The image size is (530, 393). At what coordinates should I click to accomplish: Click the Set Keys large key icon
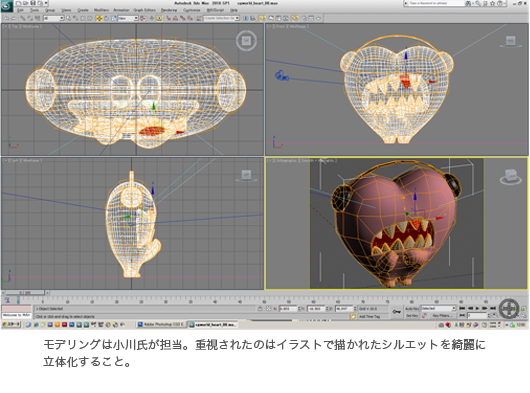[x=397, y=312]
